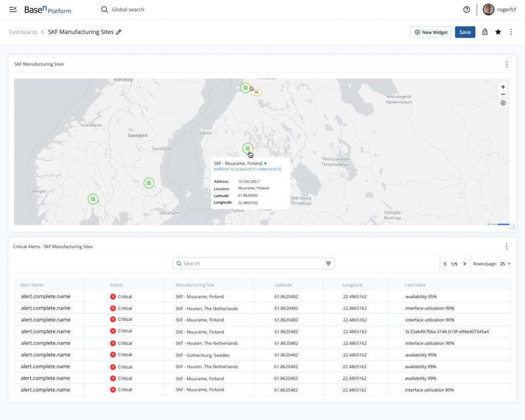Click the SKF - Muurame, Finland popup title
This screenshot has width=525, height=420.
pyautogui.click(x=238, y=164)
